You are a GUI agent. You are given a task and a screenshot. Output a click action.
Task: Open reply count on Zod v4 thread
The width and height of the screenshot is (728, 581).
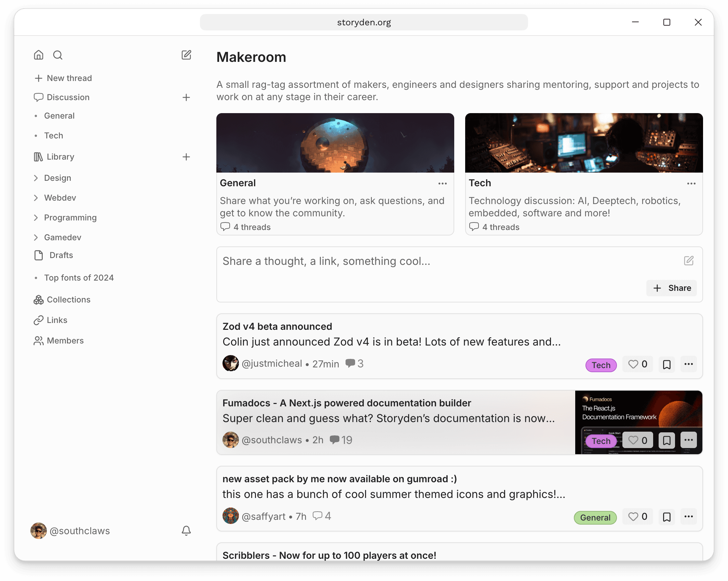point(354,363)
